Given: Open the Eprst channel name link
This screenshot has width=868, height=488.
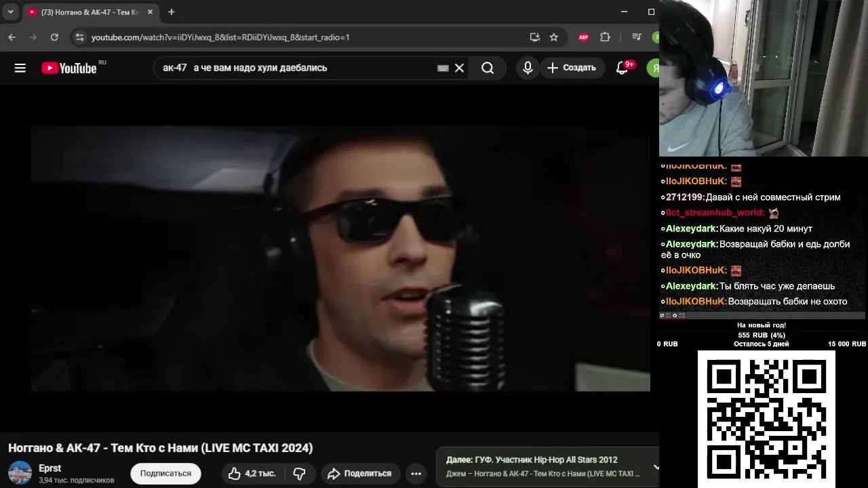Looking at the screenshot, I should pyautogui.click(x=50, y=468).
